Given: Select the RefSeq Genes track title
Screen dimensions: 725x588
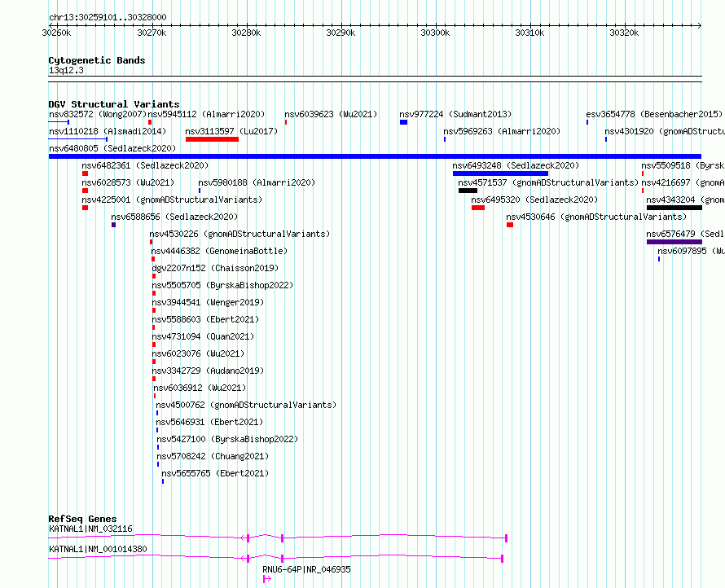Looking at the screenshot, I should click(x=82, y=519).
